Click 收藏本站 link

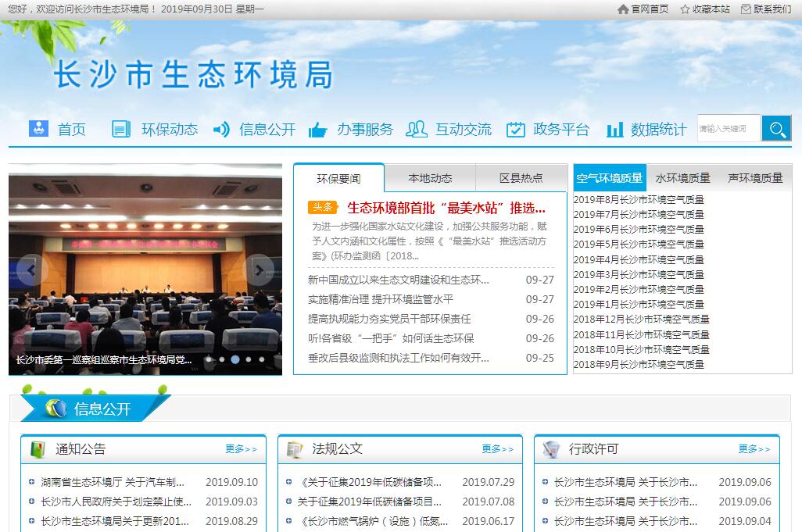click(x=711, y=9)
